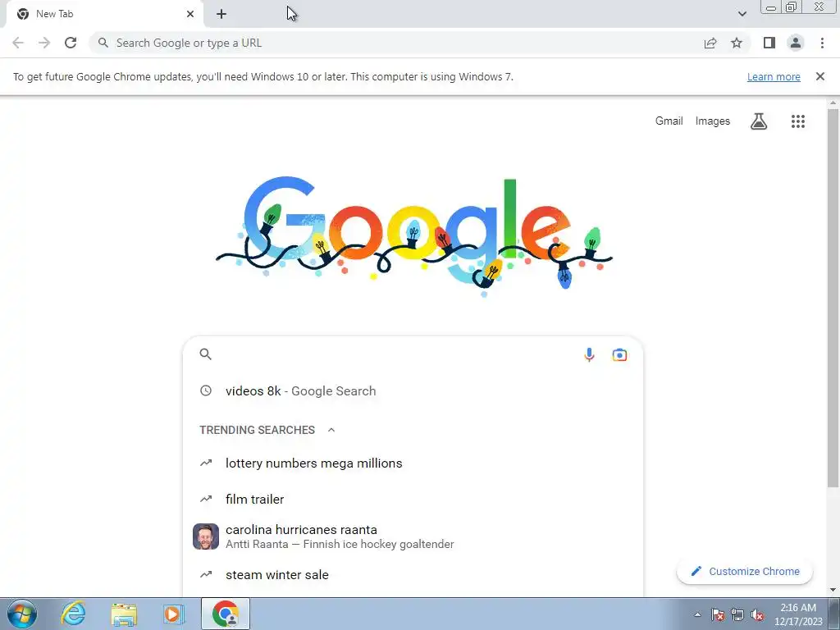Image resolution: width=840 pixels, height=630 pixels.
Task: Open a new tab with the plus button
Action: (221, 14)
